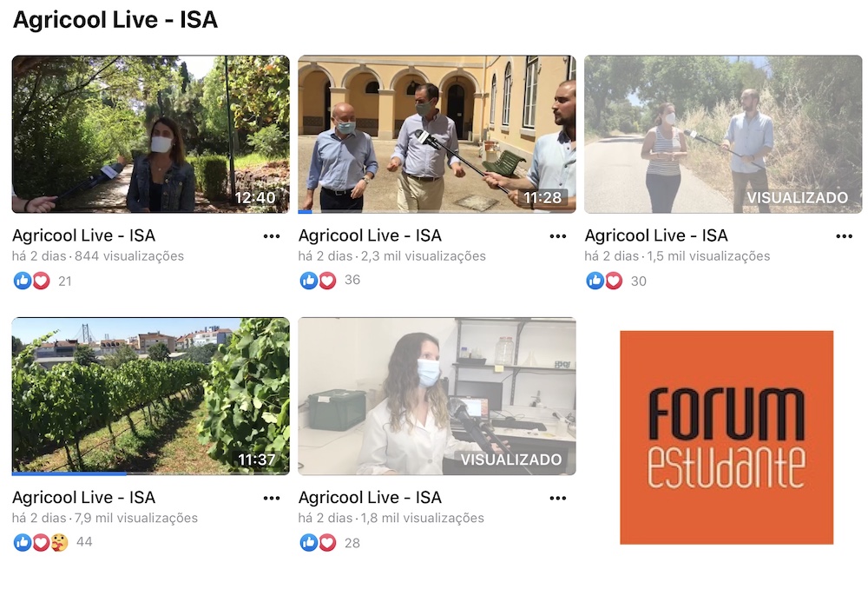The height and width of the screenshot is (589, 868).
Task: Click the blue progress bar on the vineyard video
Action: (x=69, y=473)
